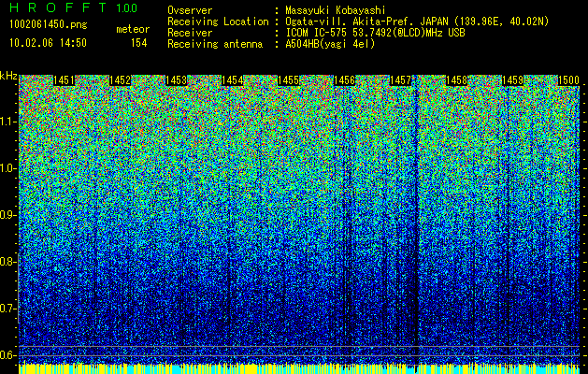Click the 1455 time marker
Viewport: 588px width, 374px height.
[288, 80]
